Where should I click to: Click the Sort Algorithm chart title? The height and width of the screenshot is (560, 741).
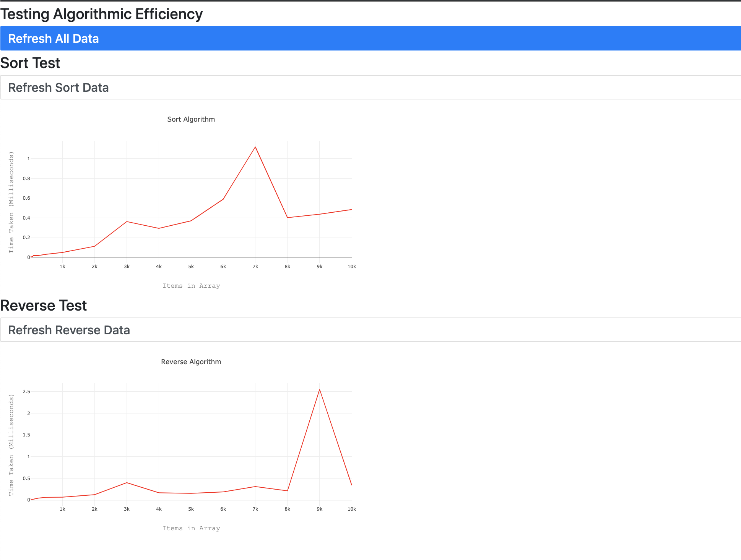point(191,119)
